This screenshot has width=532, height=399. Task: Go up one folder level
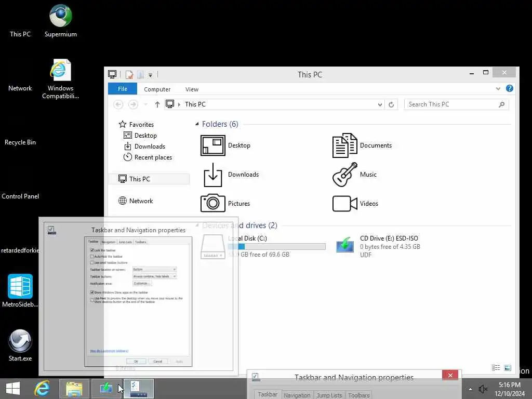(157, 104)
